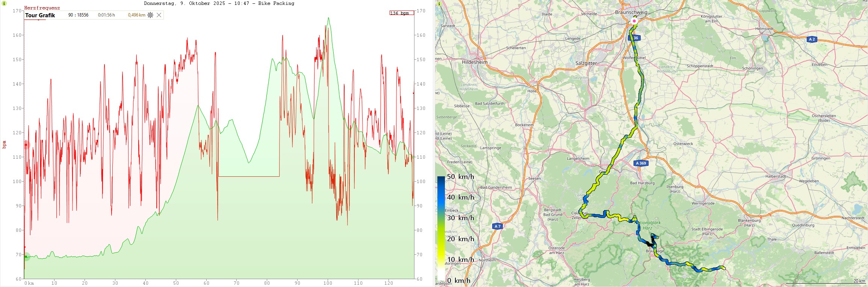This screenshot has height=287, width=868.
Task: Click the Herzfrequenz graph title
Action: [x=42, y=8]
